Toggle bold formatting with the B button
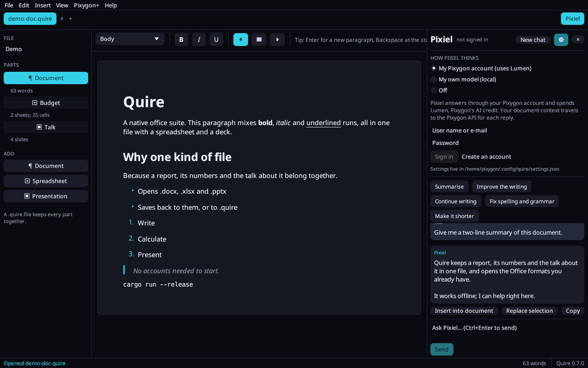Viewport: 588px width, 368px height. [181, 40]
